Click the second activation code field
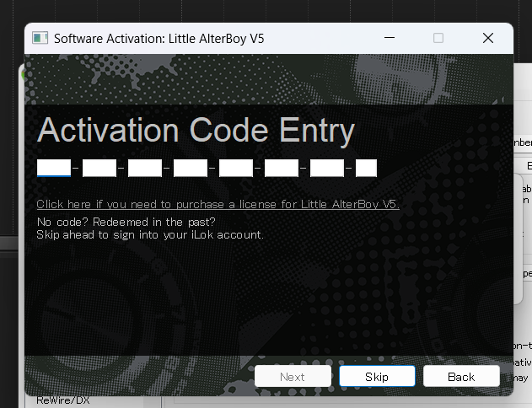 pyautogui.click(x=99, y=169)
